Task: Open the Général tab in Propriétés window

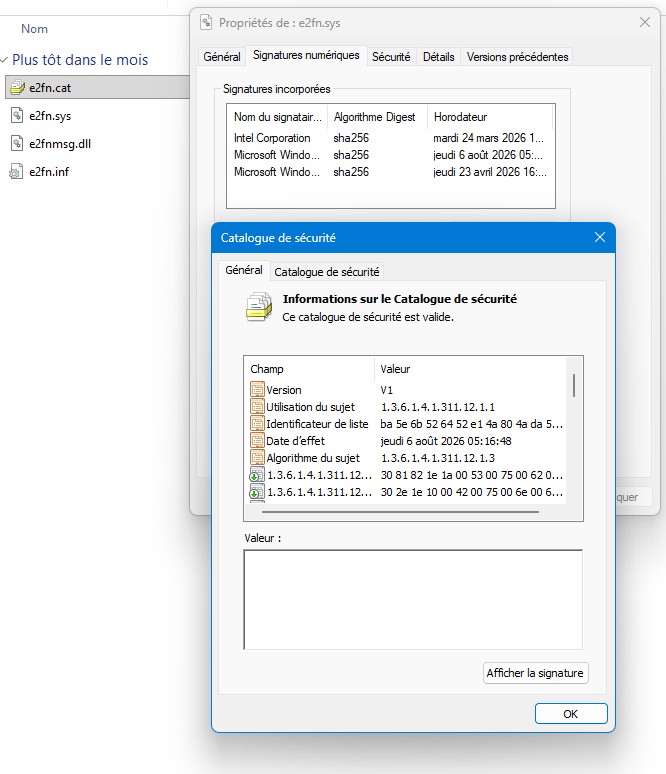Action: pyautogui.click(x=222, y=57)
